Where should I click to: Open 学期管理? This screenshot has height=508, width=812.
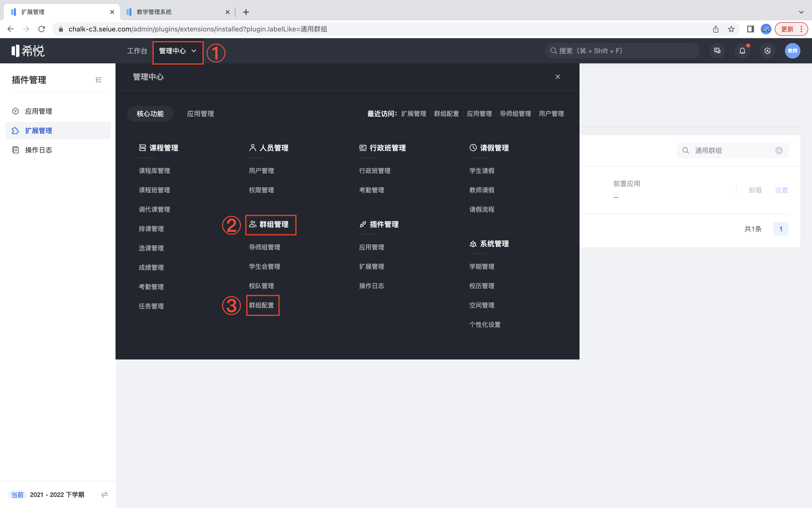[482, 266]
